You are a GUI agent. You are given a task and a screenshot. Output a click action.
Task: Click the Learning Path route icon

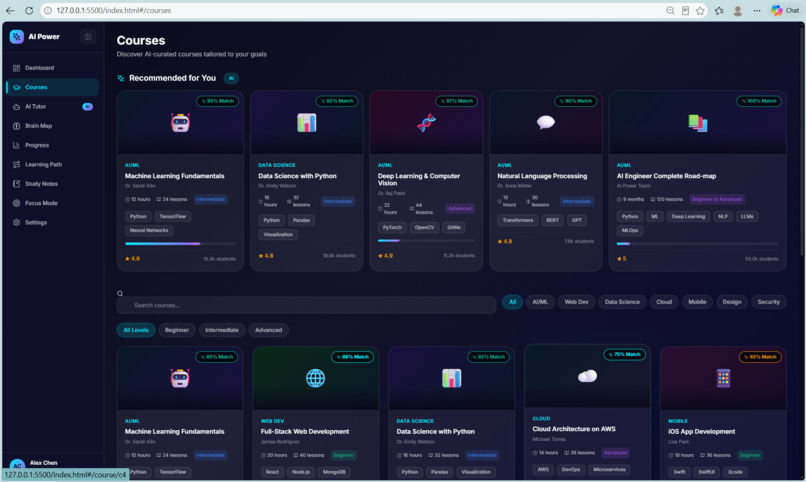click(16, 164)
